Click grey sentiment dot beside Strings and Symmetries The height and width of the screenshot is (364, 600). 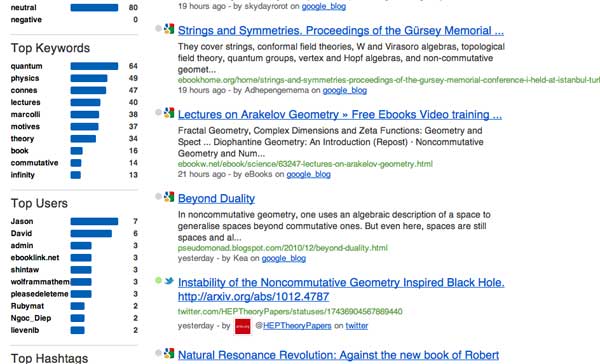point(158,28)
